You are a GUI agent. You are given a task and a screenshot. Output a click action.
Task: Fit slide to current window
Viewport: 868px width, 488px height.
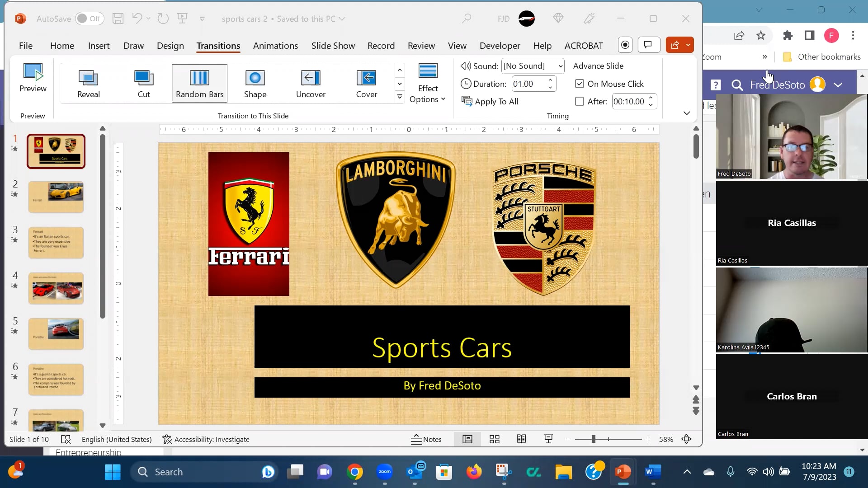686,439
